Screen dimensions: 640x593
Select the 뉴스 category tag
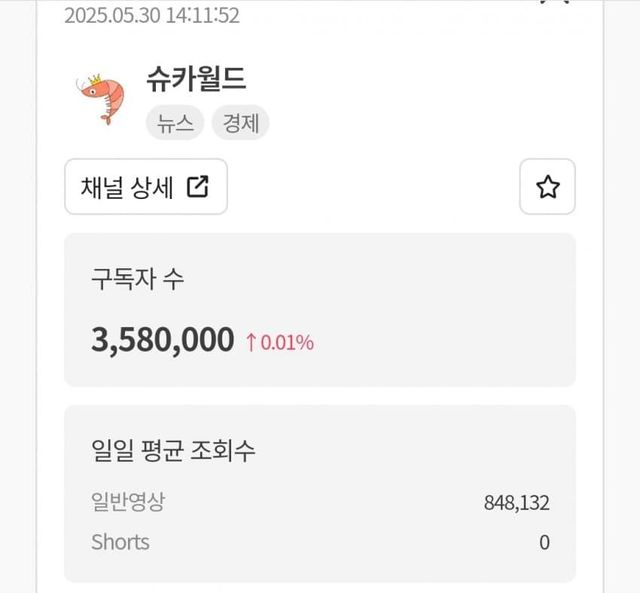point(175,123)
